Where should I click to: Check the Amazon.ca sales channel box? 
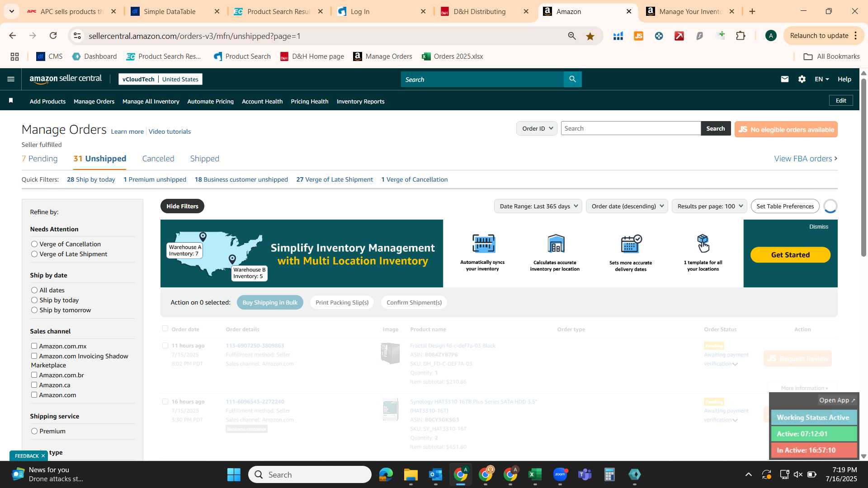tap(34, 385)
